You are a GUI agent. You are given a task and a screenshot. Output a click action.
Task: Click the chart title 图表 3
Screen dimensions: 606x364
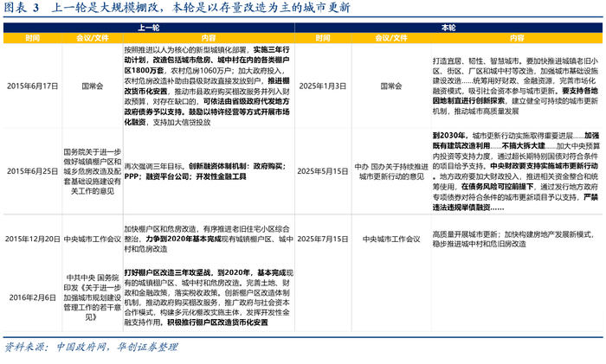pos(22,8)
